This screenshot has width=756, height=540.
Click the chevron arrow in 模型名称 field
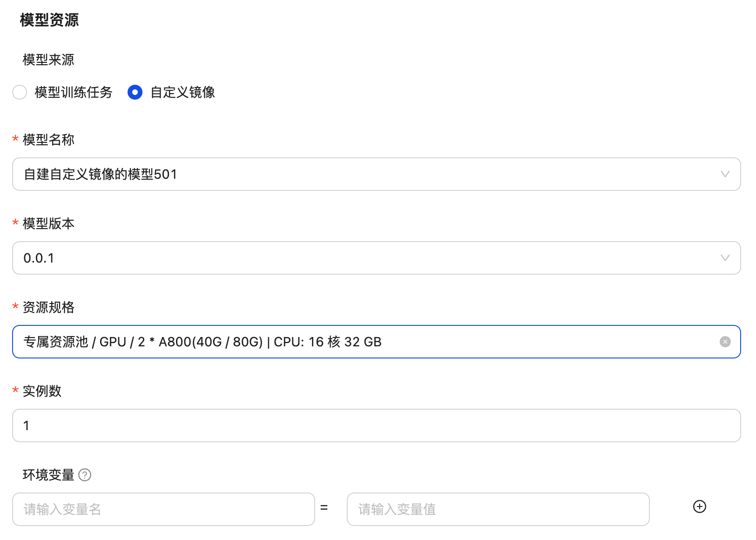pyautogui.click(x=725, y=174)
